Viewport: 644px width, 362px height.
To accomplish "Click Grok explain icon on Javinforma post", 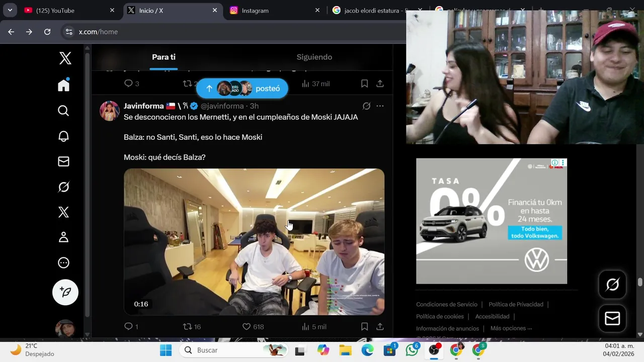I will (x=366, y=106).
